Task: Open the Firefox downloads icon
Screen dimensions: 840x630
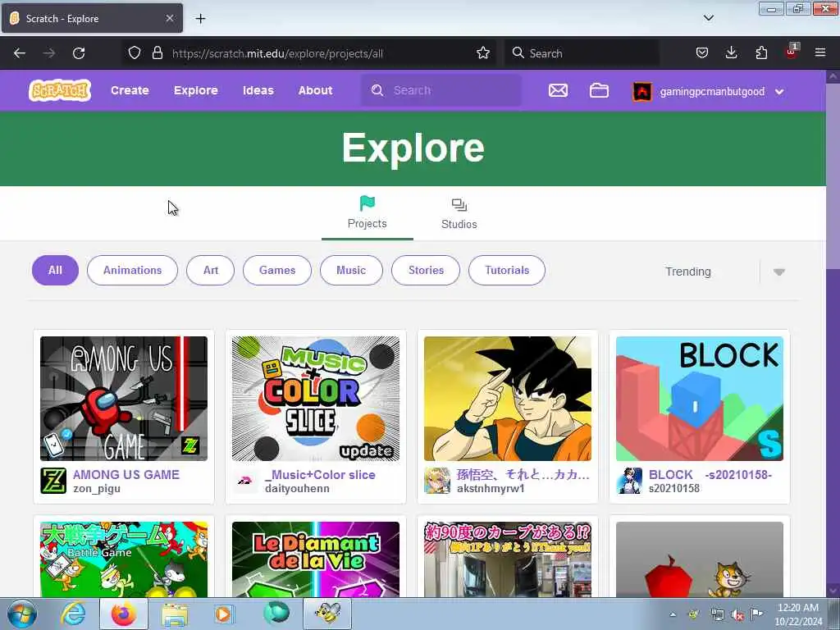Action: click(x=731, y=53)
